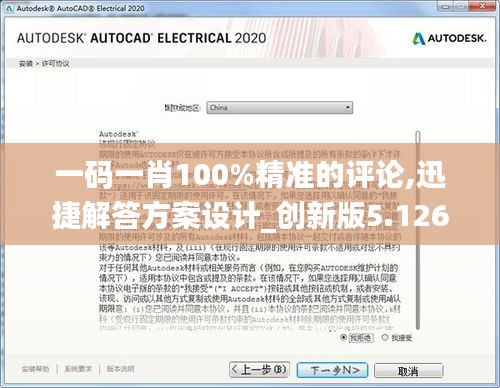Click the license agreement text area
Viewport: 500px width, 388px height.
[249, 230]
